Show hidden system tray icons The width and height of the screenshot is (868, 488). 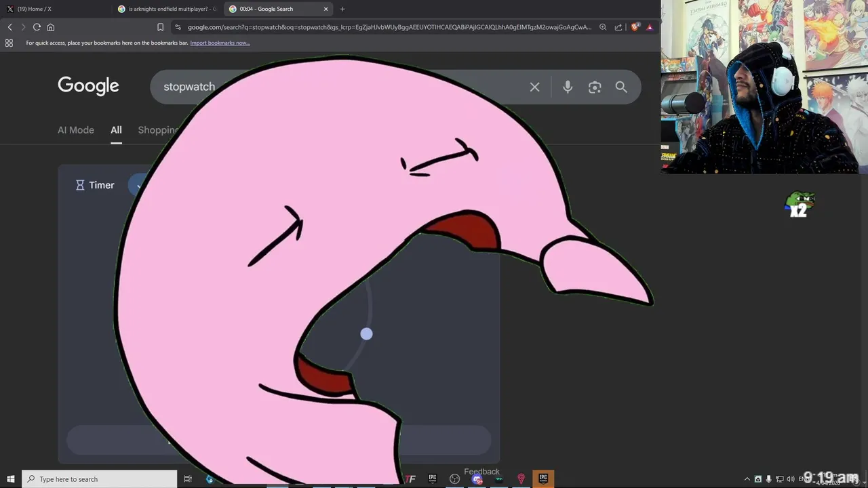pos(747,479)
